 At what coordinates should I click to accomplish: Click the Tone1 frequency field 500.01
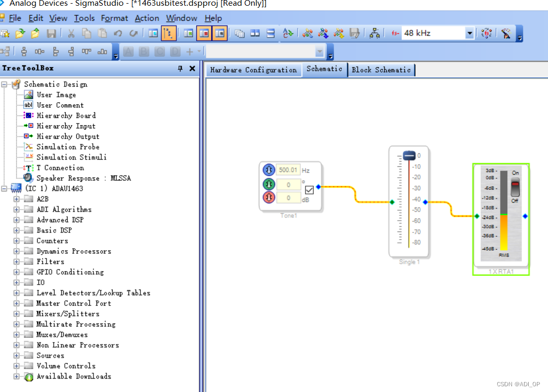[x=288, y=170]
